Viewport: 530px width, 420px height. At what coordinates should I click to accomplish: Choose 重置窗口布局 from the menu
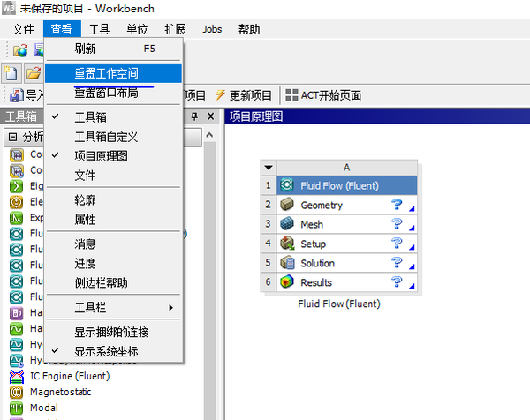click(114, 93)
